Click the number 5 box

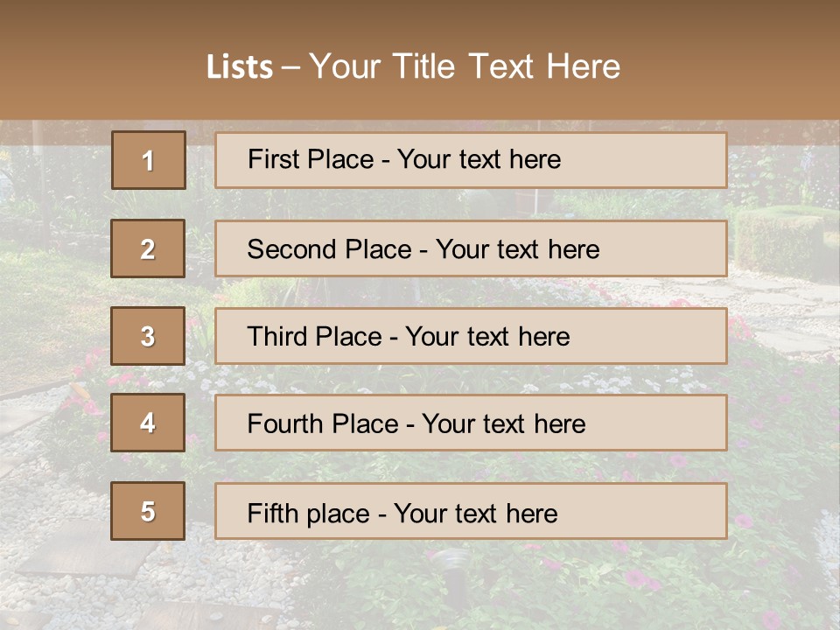[x=148, y=511]
